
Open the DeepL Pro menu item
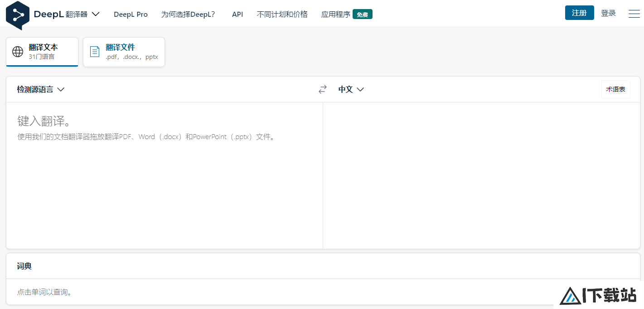click(131, 14)
